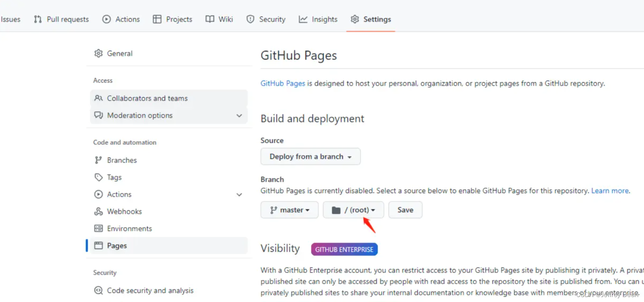The image size is (644, 302).
Task: Click the Actions play icon in the top navigation
Action: pyautogui.click(x=107, y=19)
